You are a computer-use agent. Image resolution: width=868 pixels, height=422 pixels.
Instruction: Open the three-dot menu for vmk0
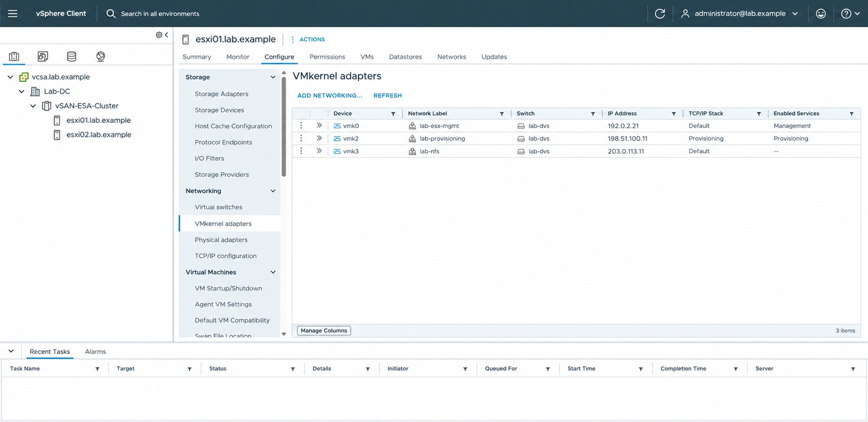pos(301,125)
